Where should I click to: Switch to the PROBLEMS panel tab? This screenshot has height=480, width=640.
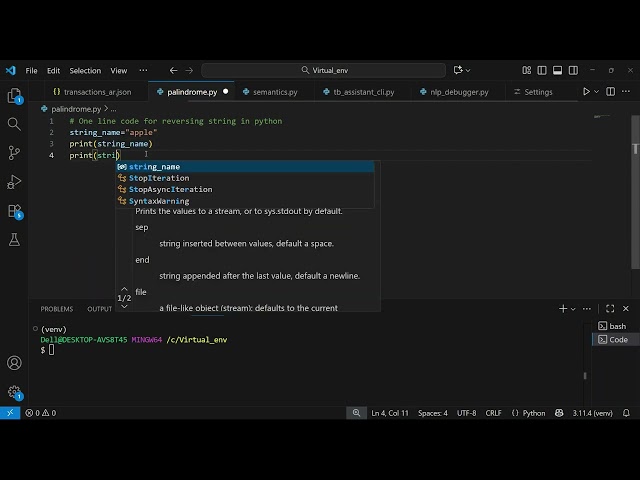click(x=57, y=309)
